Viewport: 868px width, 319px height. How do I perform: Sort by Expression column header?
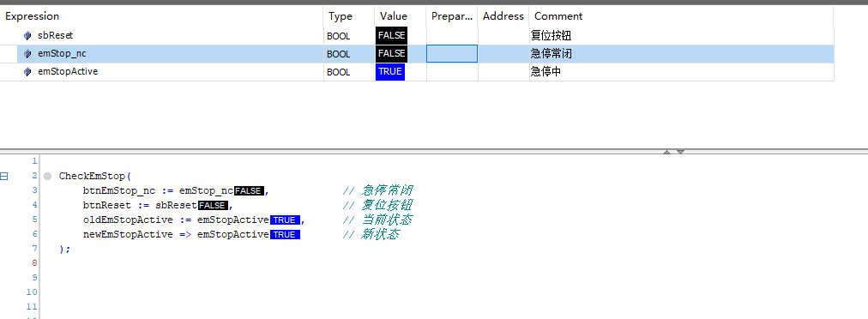point(32,16)
